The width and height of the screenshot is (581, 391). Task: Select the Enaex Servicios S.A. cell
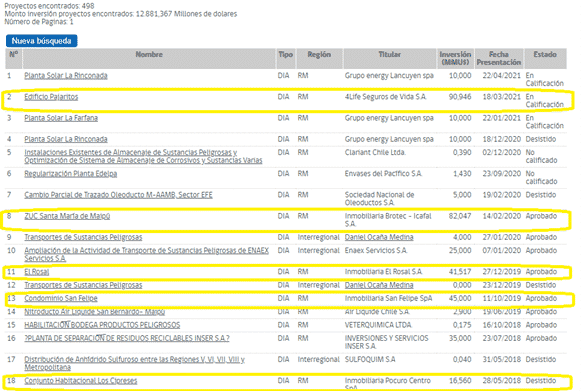click(x=376, y=250)
